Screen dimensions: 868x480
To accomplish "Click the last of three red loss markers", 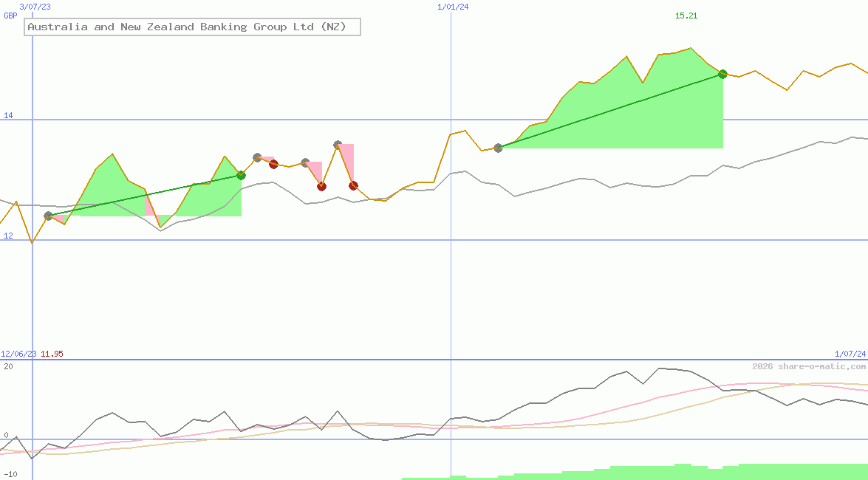I will click(x=353, y=186).
